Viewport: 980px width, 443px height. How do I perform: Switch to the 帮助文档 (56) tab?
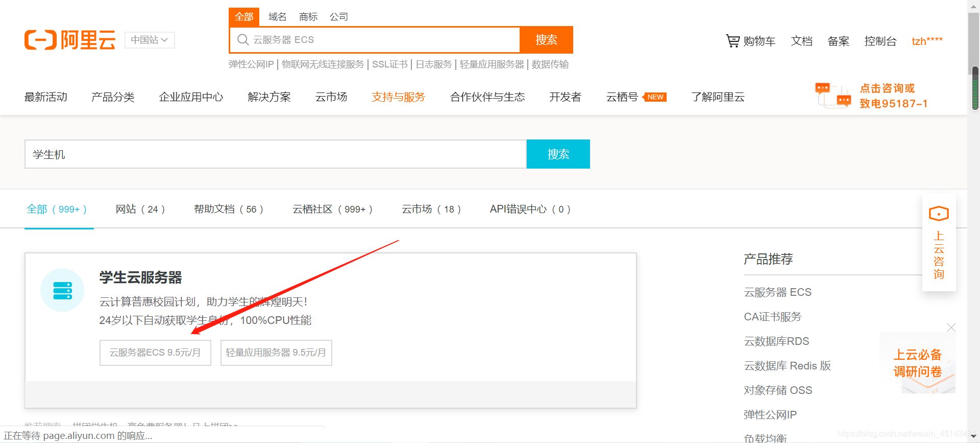229,209
